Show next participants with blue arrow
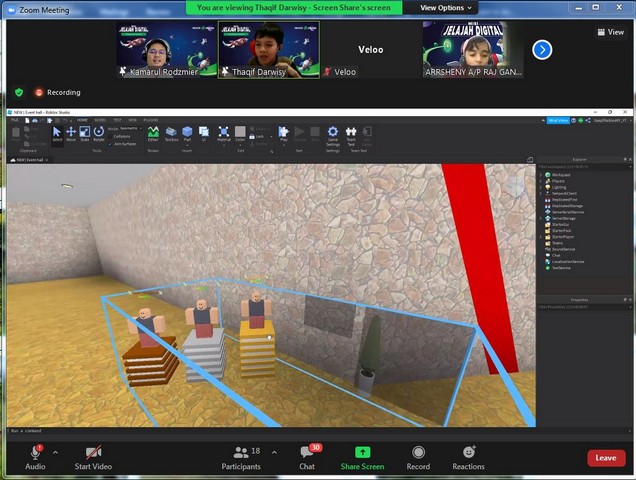Viewport: 636px width, 480px height. point(542,49)
